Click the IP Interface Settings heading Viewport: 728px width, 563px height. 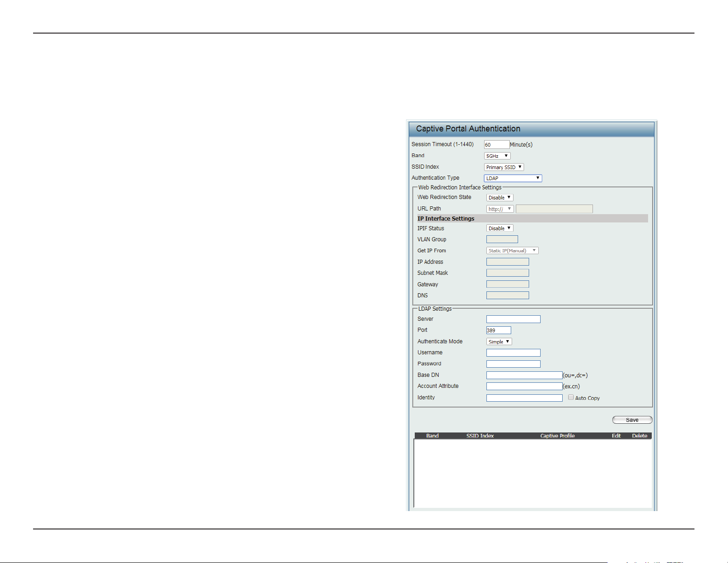[446, 219]
